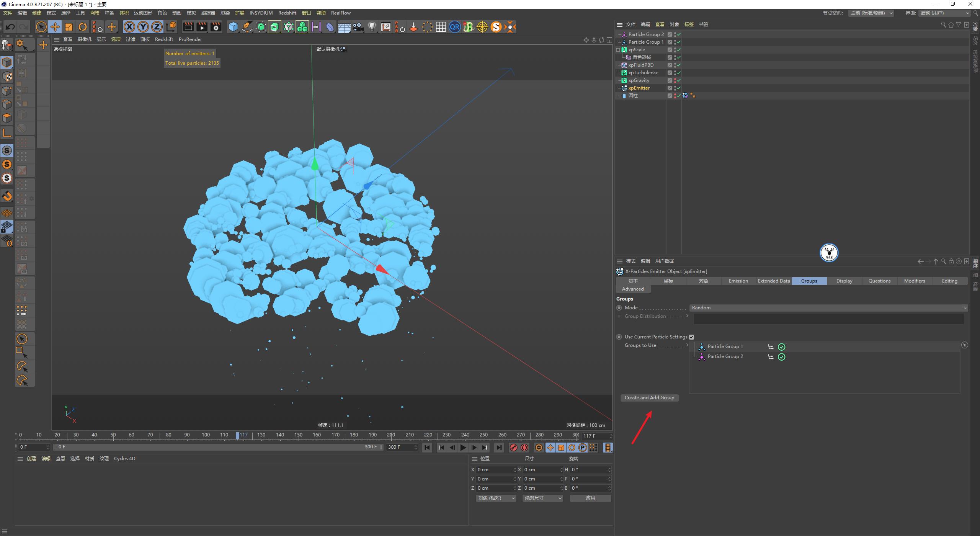This screenshot has width=980, height=536.
Task: Click the xpFluidPBD icon in the object list
Action: (624, 65)
